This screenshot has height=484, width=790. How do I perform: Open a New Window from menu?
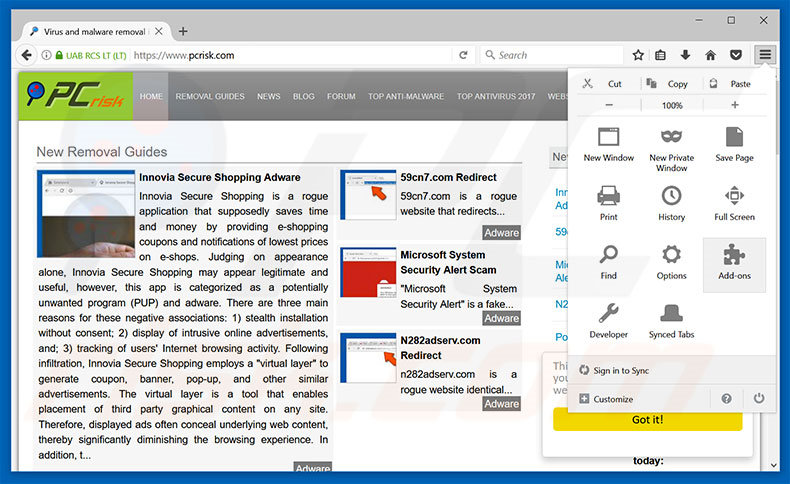(x=608, y=144)
